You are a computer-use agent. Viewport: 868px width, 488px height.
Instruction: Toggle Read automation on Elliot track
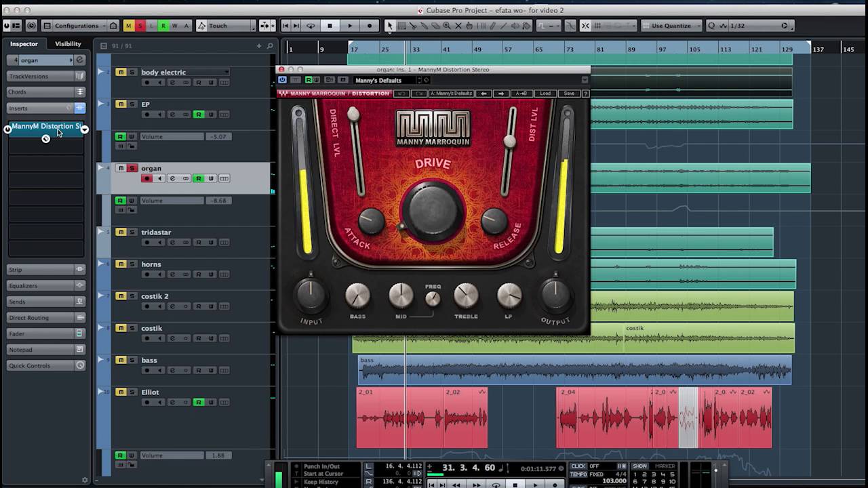click(199, 402)
